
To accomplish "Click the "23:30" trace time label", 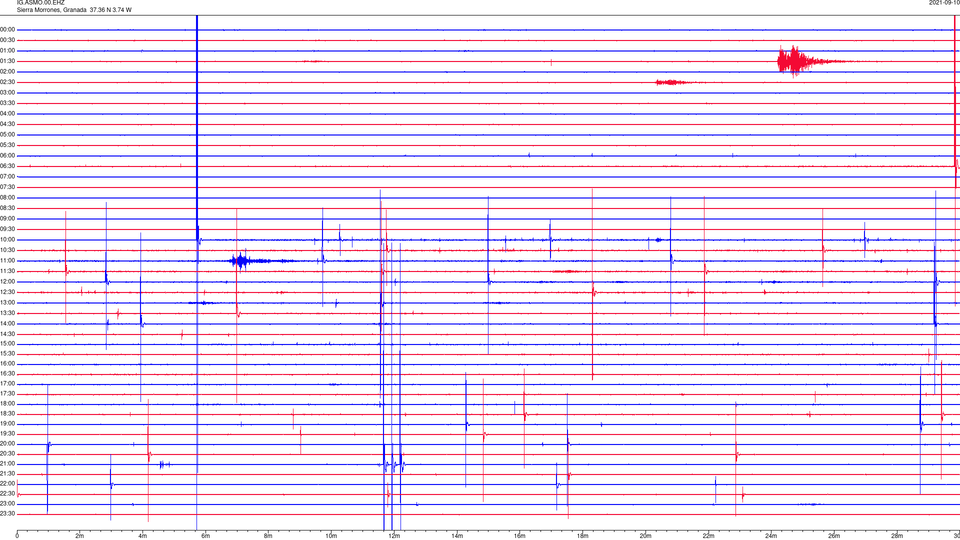I will point(8,514).
